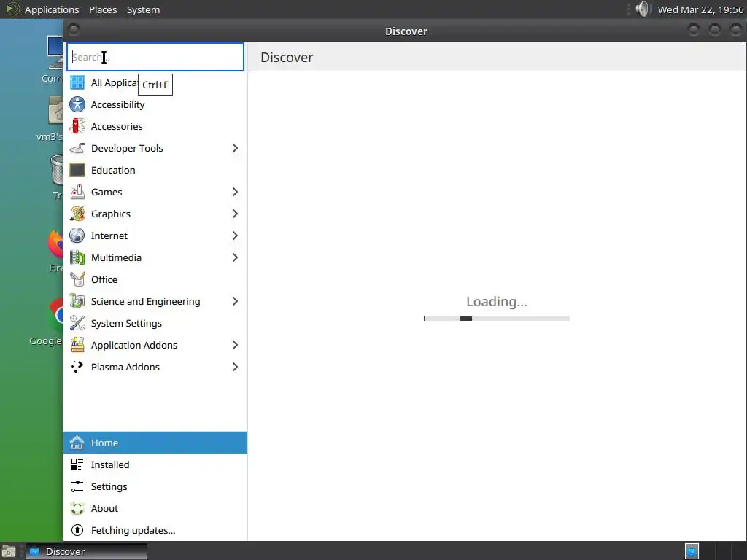This screenshot has height=560, width=747.
Task: Click the Education blackboard icon
Action: click(77, 171)
